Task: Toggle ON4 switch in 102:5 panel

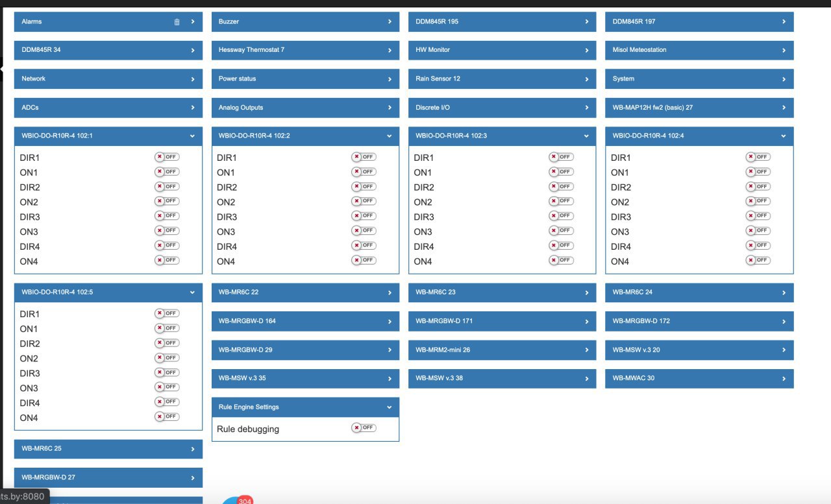Action: [167, 416]
